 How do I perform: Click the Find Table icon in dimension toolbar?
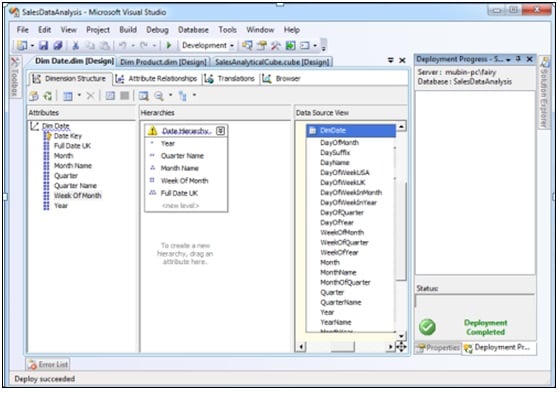[x=143, y=96]
